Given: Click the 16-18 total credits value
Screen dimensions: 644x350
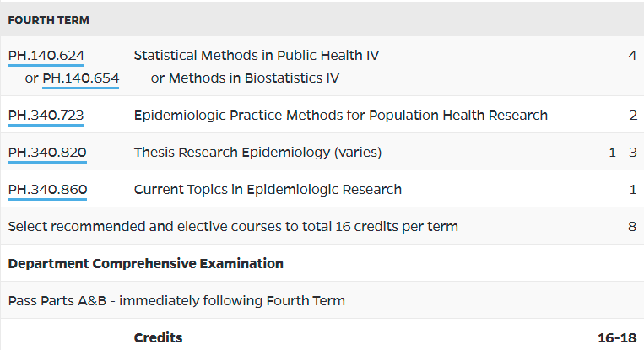Looking at the screenshot, I should (617, 337).
